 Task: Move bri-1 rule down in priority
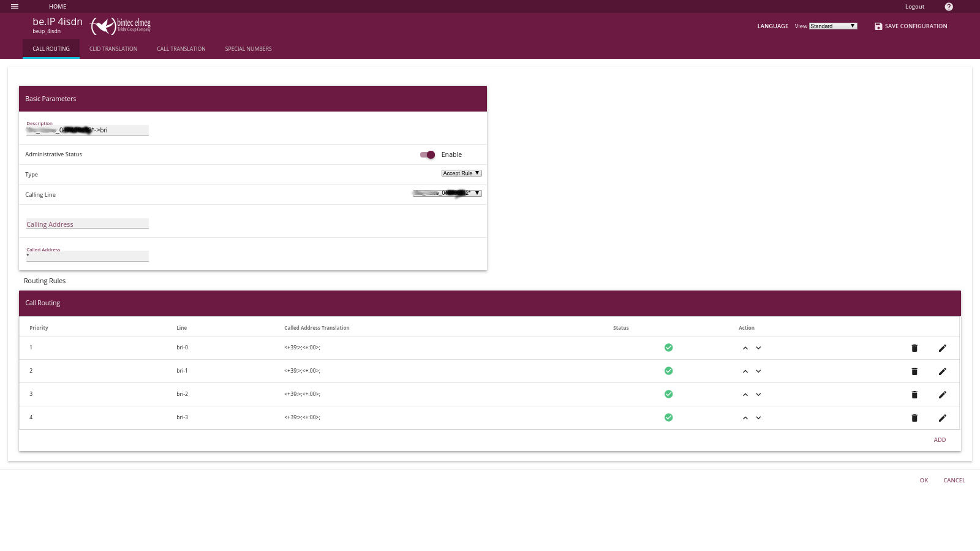click(758, 371)
